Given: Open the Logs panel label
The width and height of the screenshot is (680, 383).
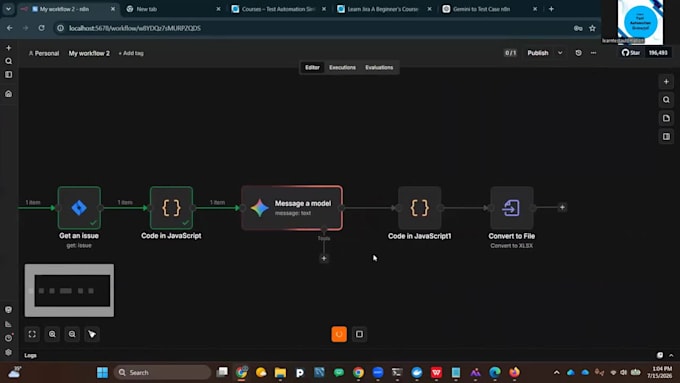Looking at the screenshot, I should point(30,355).
